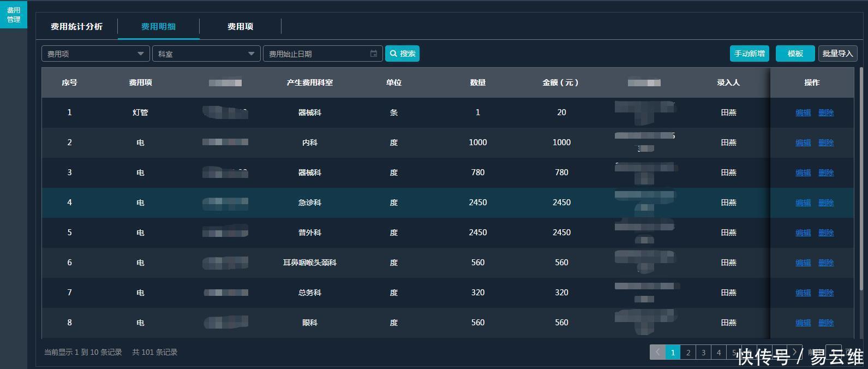Click the 单位 column header
The height and width of the screenshot is (369, 868).
coord(394,82)
